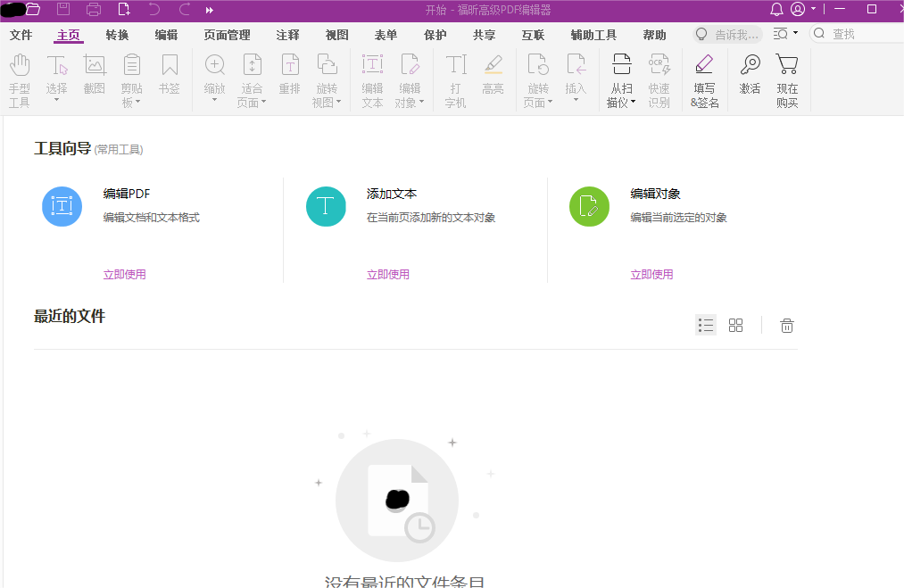The height and width of the screenshot is (588, 904).
Task: Click 立即使用 under 编辑PDF
Action: (125, 274)
